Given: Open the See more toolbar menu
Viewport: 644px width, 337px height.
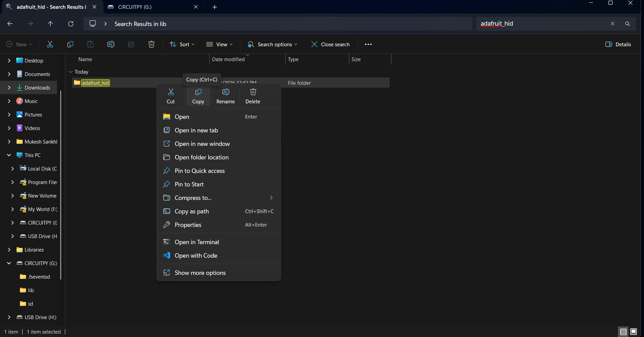Looking at the screenshot, I should pos(368,44).
